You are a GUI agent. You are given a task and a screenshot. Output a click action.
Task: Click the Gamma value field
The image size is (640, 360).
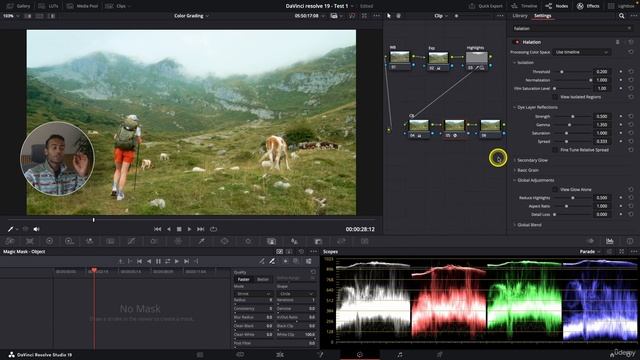pyautogui.click(x=602, y=125)
